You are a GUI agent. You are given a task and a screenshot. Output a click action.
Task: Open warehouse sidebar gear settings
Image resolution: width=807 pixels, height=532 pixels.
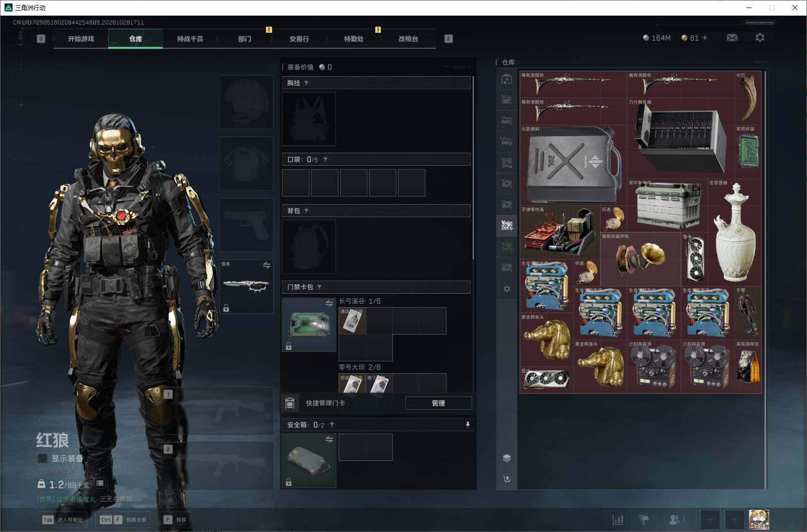click(x=507, y=289)
